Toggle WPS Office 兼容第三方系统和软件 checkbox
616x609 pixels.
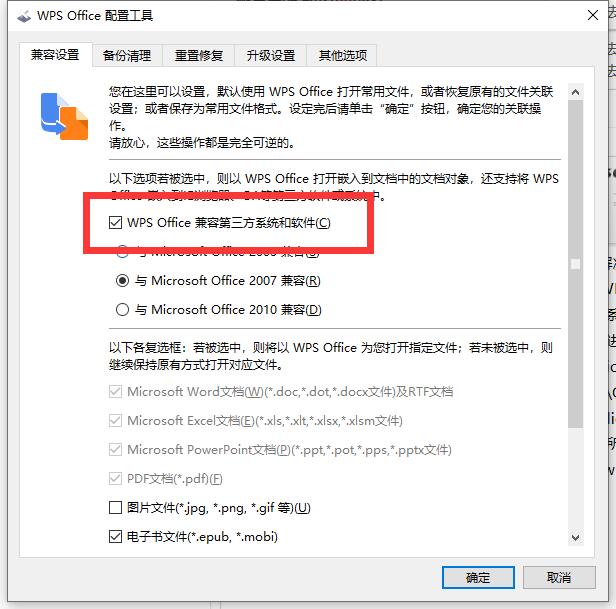(x=115, y=222)
